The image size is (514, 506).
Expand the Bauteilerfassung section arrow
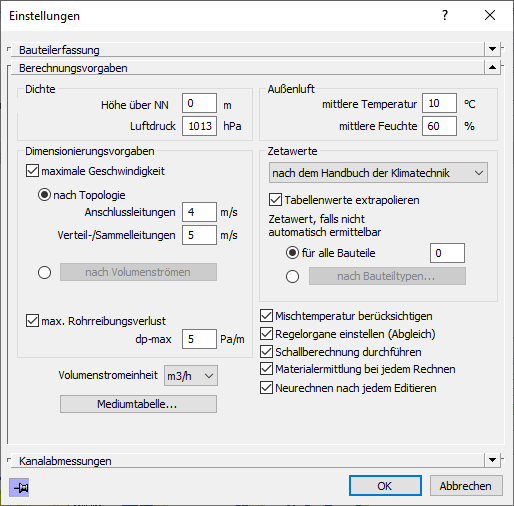click(492, 49)
